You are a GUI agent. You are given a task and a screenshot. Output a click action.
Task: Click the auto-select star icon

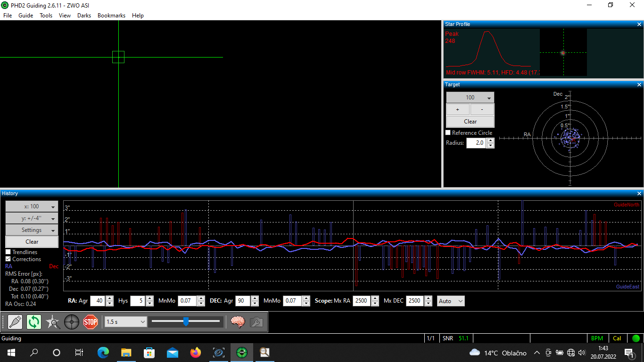tap(53, 322)
